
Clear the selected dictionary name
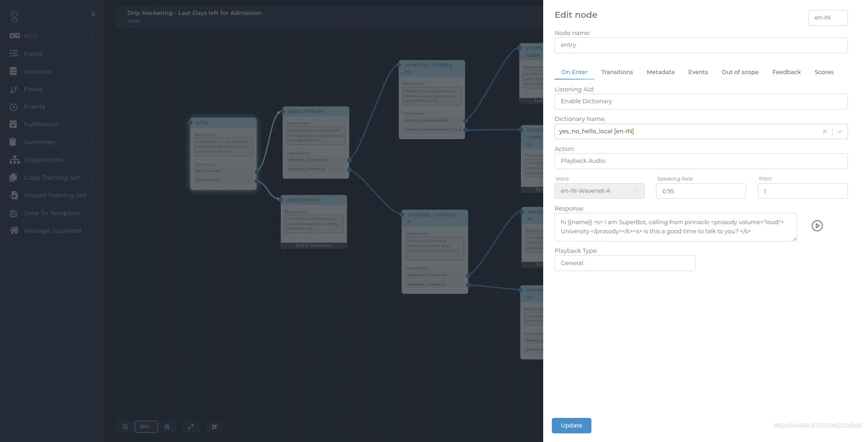[824, 131]
